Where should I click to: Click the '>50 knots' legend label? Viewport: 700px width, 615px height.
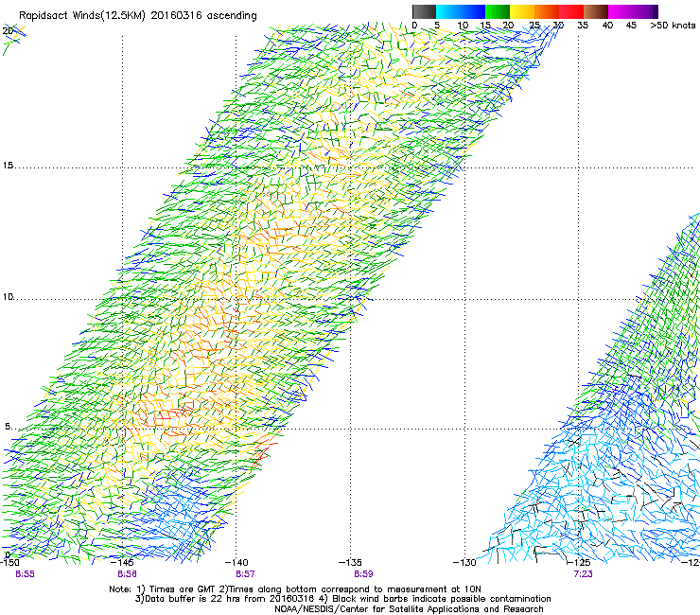pos(673,26)
